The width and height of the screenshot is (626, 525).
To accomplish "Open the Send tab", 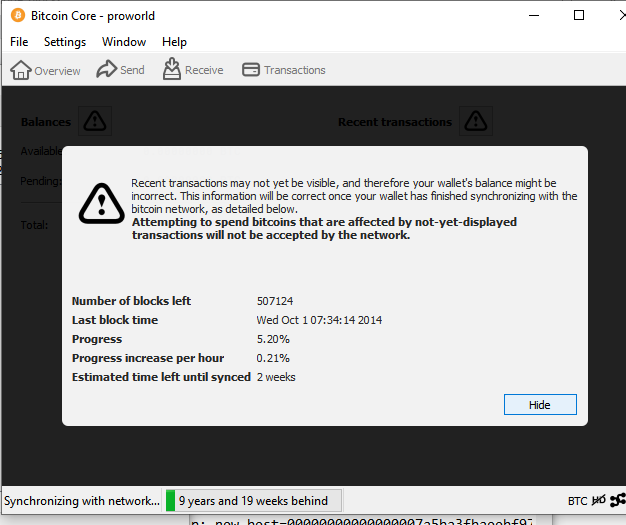I will (x=120, y=70).
